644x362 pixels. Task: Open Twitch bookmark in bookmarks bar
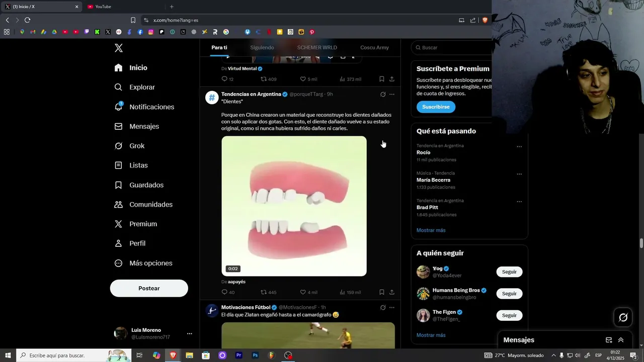coord(87,32)
